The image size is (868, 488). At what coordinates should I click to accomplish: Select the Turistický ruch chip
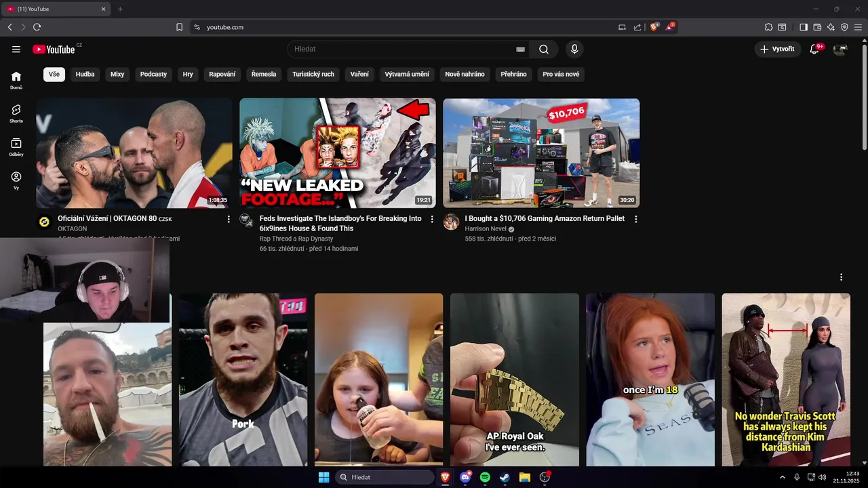pos(313,74)
